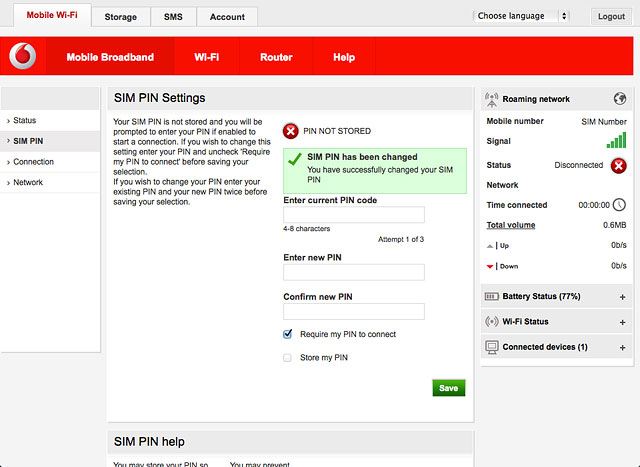This screenshot has height=467, width=640.
Task: Click the Vodafone logo icon
Action: 23,56
